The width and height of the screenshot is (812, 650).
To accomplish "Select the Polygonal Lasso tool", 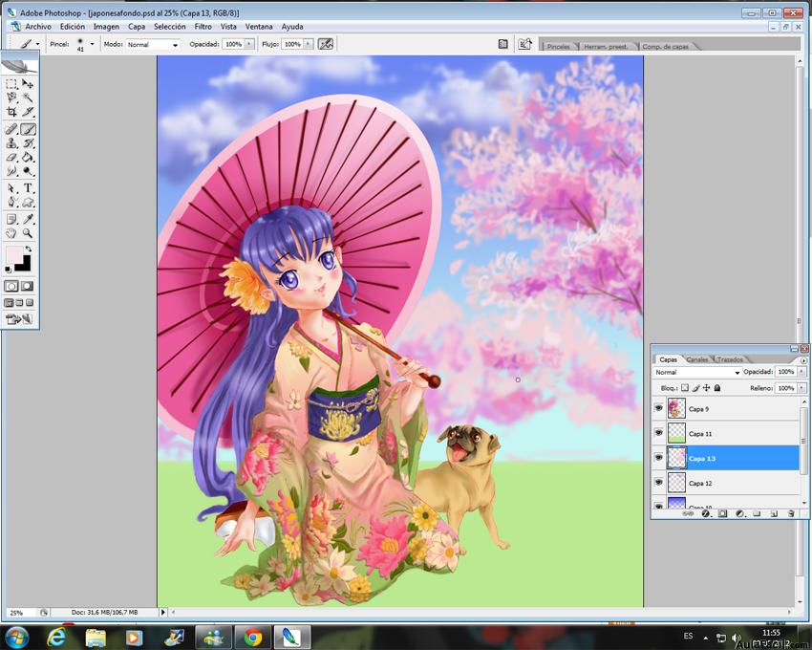I will click(11, 97).
